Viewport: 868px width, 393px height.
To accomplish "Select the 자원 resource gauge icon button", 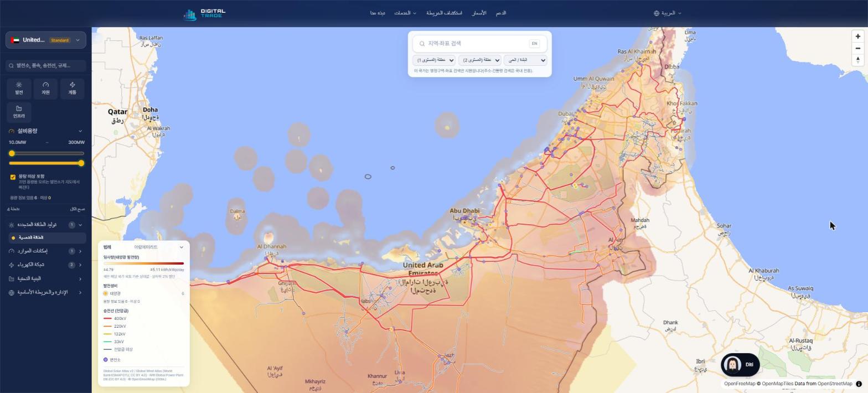I will [x=45, y=89].
